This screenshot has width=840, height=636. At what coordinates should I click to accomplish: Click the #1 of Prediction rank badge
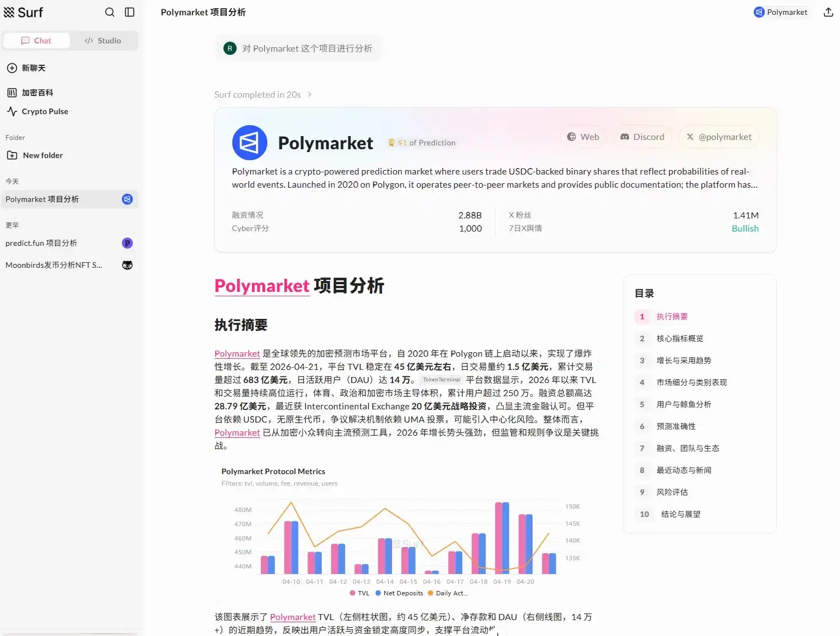(422, 143)
